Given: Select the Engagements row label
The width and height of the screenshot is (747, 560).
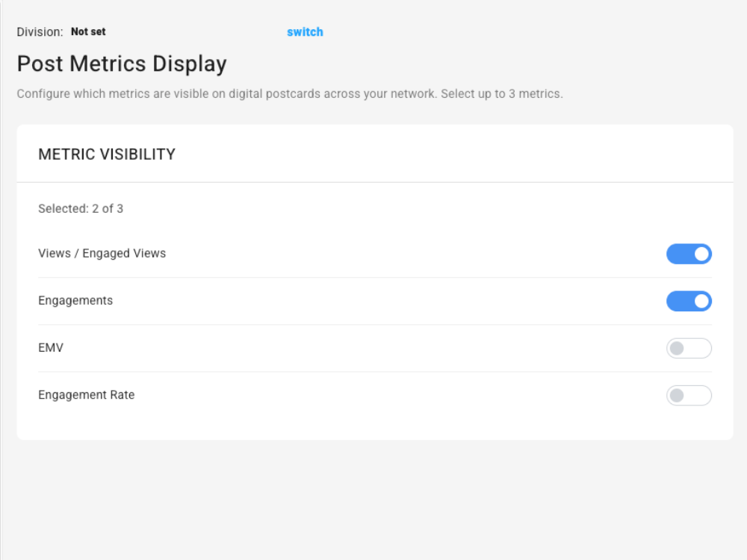Looking at the screenshot, I should [75, 300].
